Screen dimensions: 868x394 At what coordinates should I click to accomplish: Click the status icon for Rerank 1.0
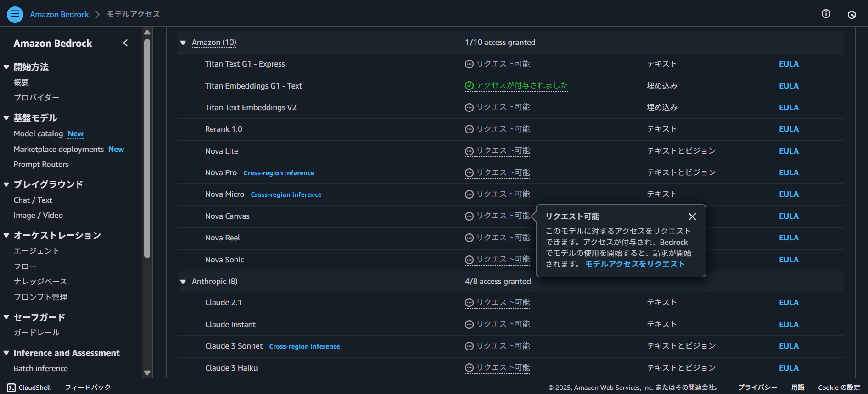coord(469,129)
